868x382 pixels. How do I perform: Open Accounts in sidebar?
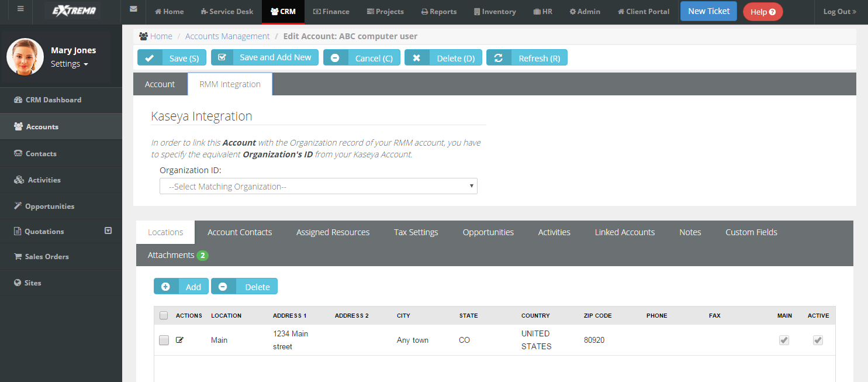(x=61, y=126)
